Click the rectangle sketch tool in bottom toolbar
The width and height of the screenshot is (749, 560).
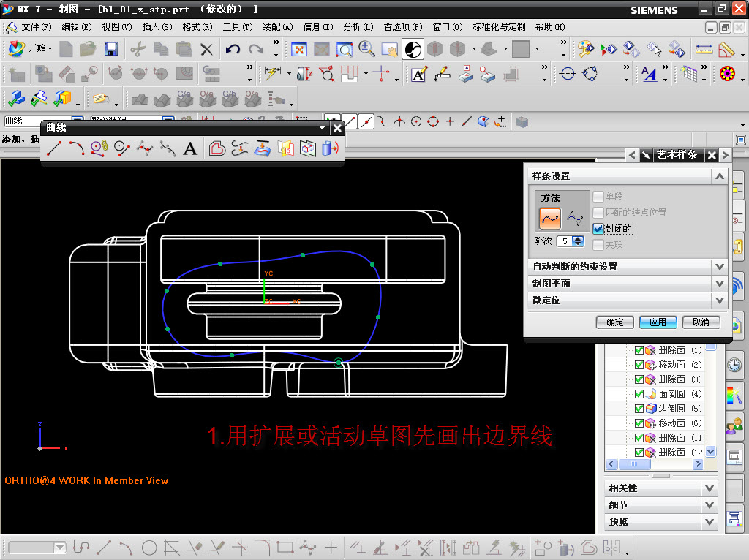286,547
